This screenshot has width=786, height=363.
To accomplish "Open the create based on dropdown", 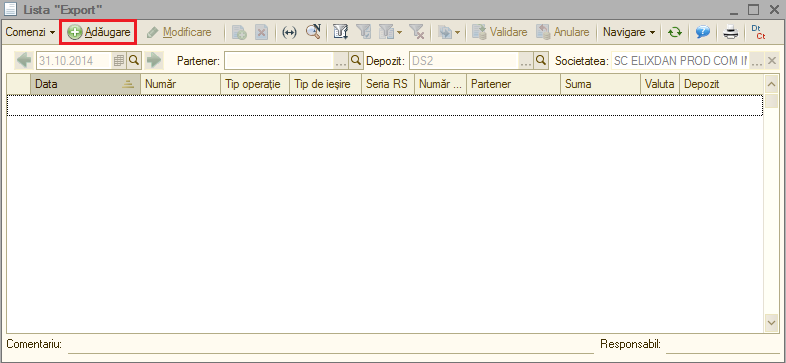I will tap(449, 33).
